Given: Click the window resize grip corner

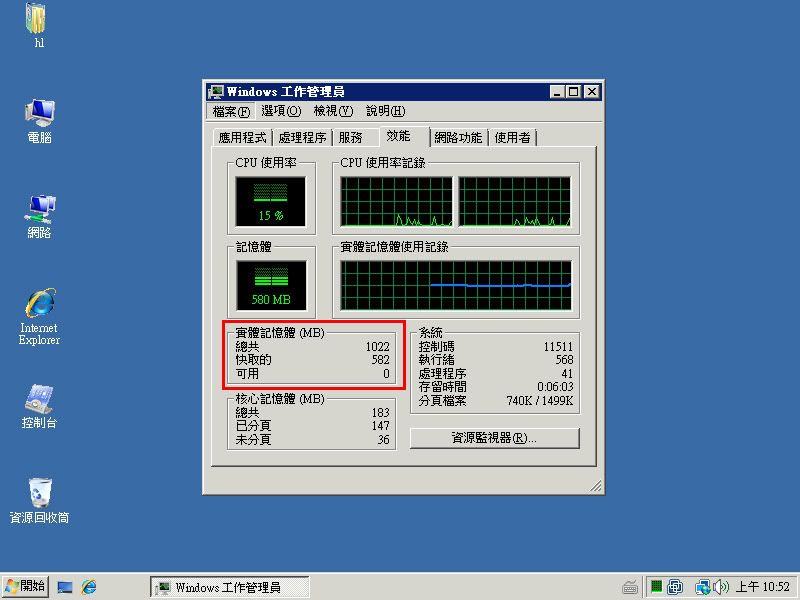Looking at the screenshot, I should [x=595, y=486].
